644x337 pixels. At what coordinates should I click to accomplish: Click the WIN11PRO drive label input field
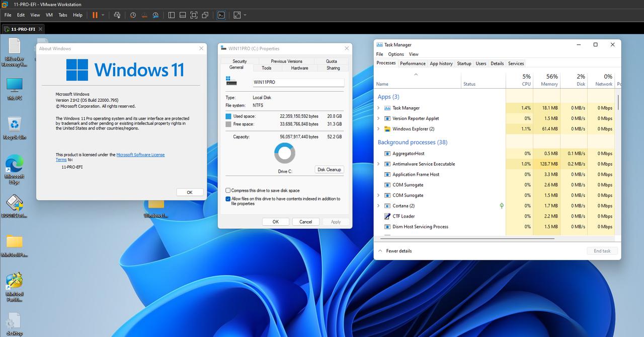point(298,83)
